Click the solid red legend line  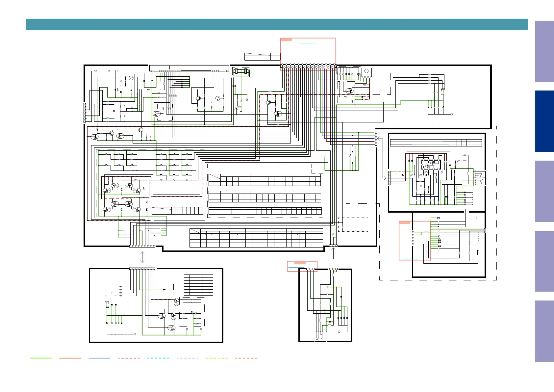coord(70,358)
